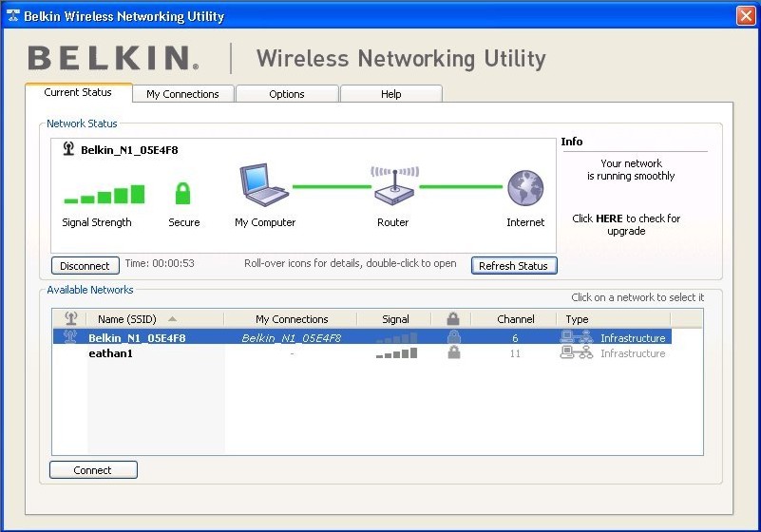This screenshot has height=532, width=761.
Task: Click the Channel column header
Action: (516, 319)
